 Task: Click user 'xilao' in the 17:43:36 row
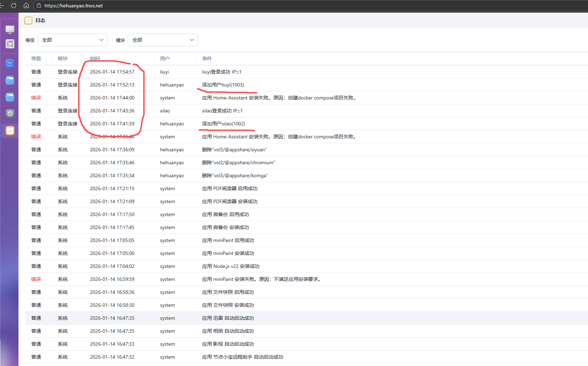coord(165,111)
